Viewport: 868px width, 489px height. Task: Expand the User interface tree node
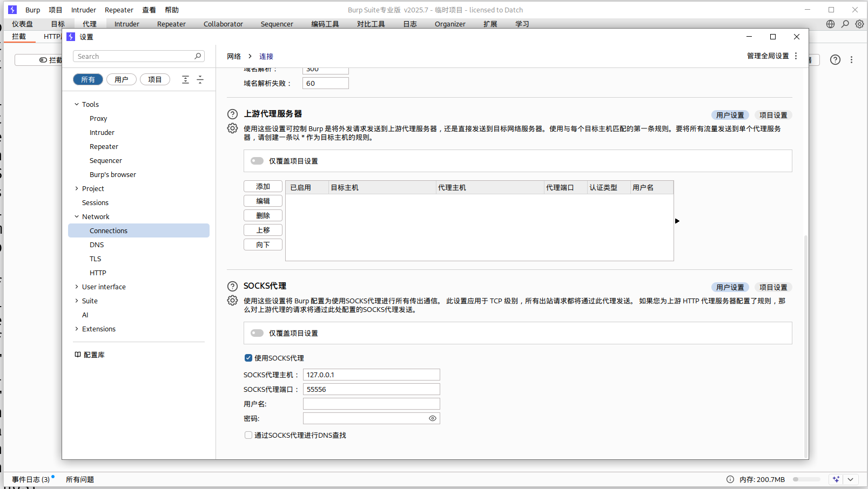coord(77,287)
